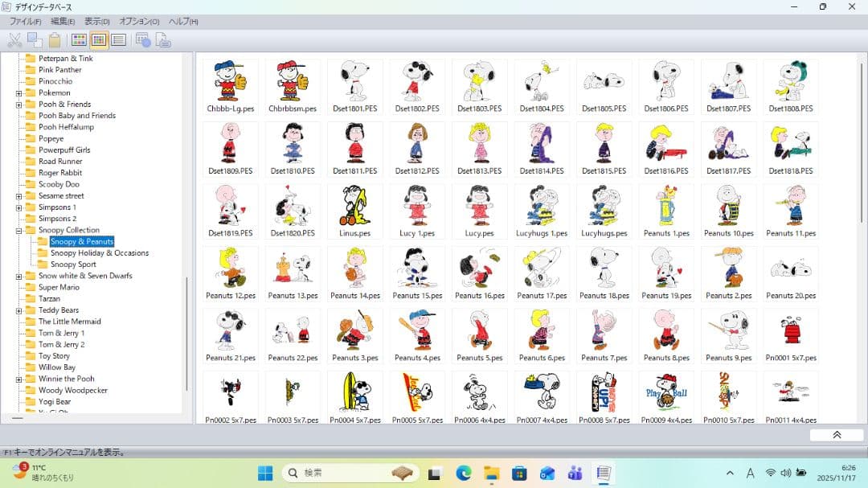The height and width of the screenshot is (488, 868).
Task: Open the design search tool icon
Action: (143, 39)
